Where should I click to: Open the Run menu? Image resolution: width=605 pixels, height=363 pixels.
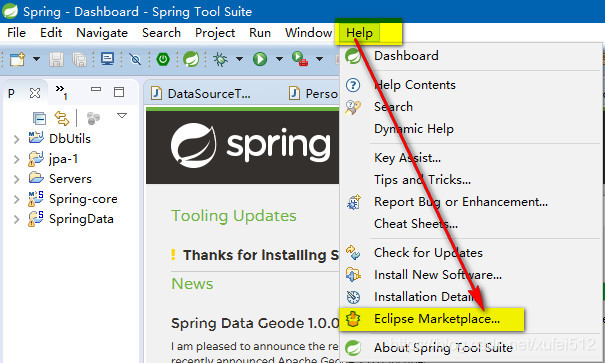[260, 33]
